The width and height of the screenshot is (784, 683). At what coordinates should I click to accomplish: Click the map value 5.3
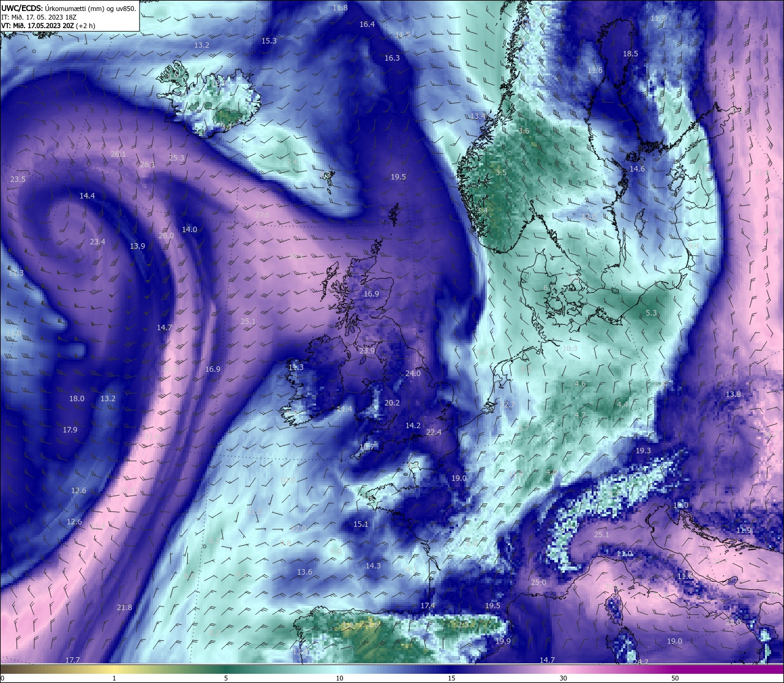tap(651, 313)
